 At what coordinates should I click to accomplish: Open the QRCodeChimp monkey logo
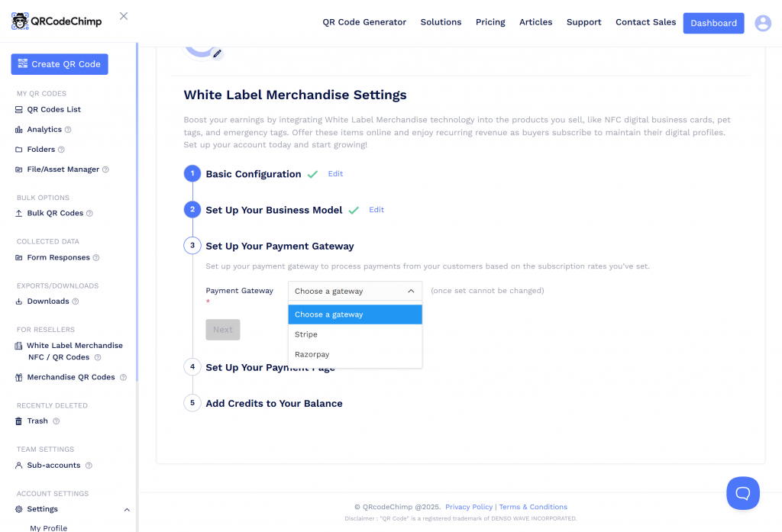19,21
